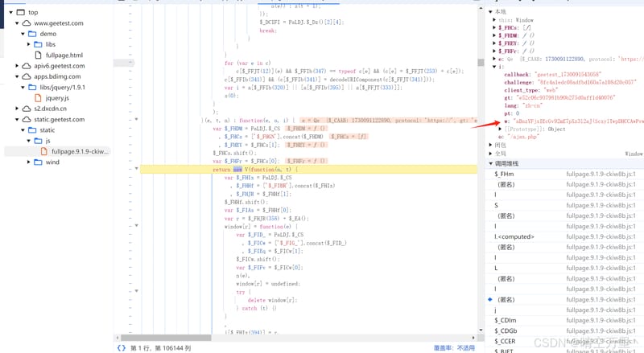
Task: Collapse the top node in file tree
Action: pyautogui.click(x=11, y=12)
